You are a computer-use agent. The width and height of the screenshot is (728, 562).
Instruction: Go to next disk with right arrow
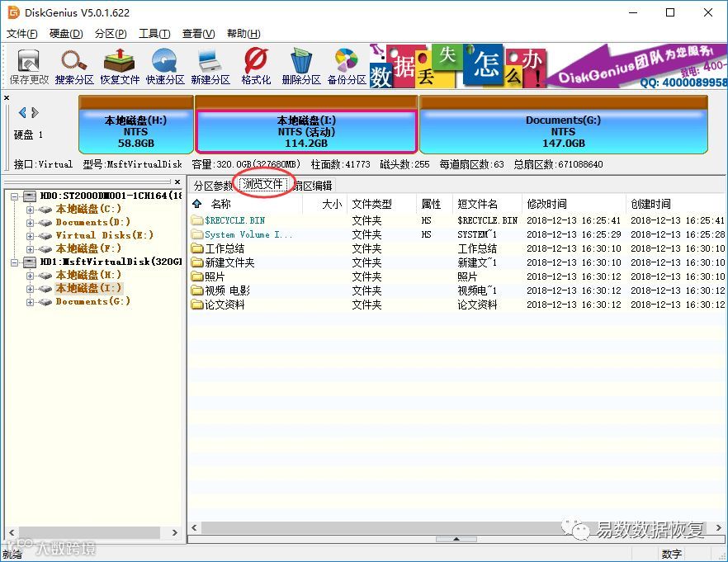point(35,112)
